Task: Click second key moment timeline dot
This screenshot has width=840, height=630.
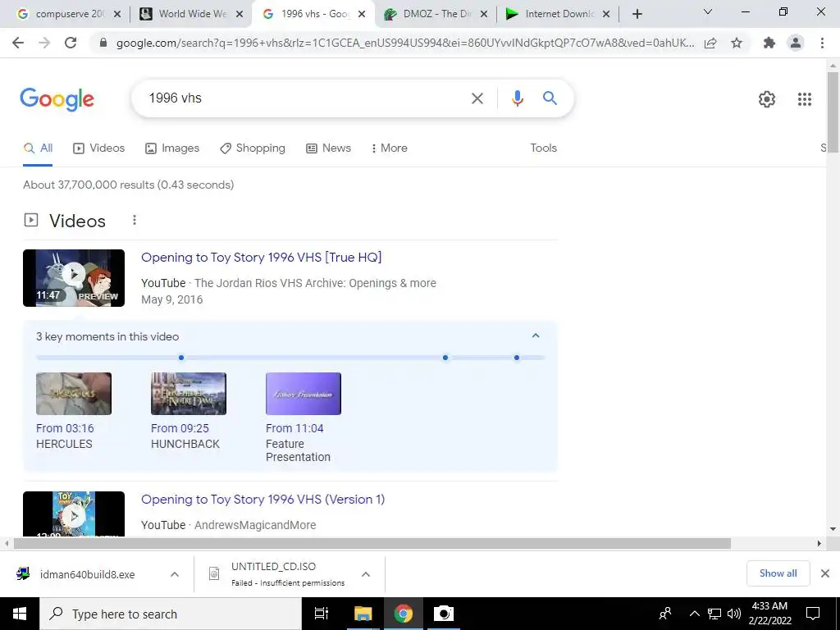Action: tap(445, 358)
